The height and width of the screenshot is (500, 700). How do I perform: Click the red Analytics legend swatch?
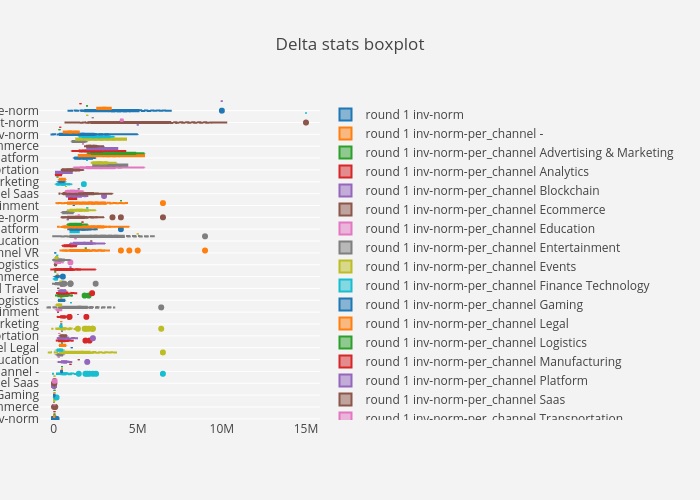tap(345, 171)
